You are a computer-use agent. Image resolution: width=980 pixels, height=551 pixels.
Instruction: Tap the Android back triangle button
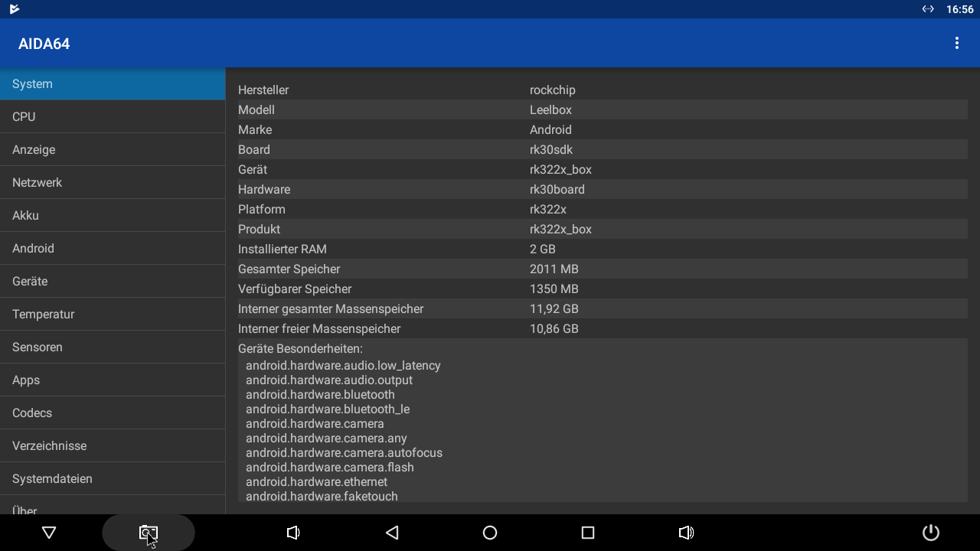tap(392, 533)
